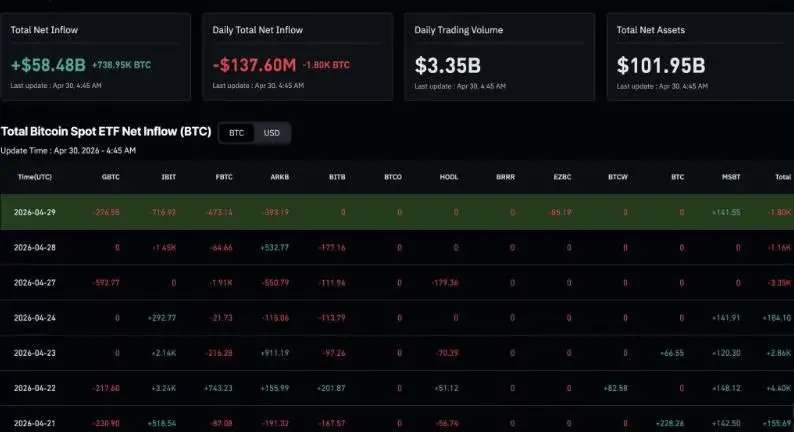Select the highlighted 2026-04-29 row

point(397,212)
